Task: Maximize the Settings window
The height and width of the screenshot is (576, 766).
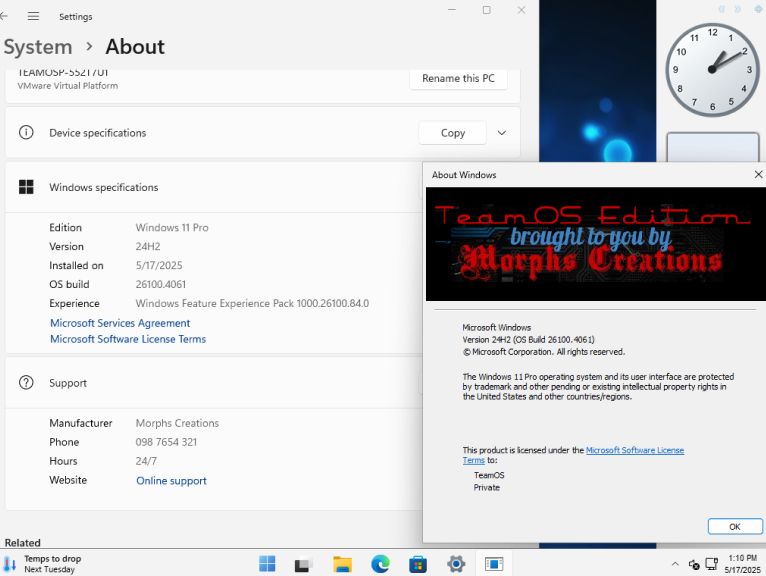Action: coord(487,10)
